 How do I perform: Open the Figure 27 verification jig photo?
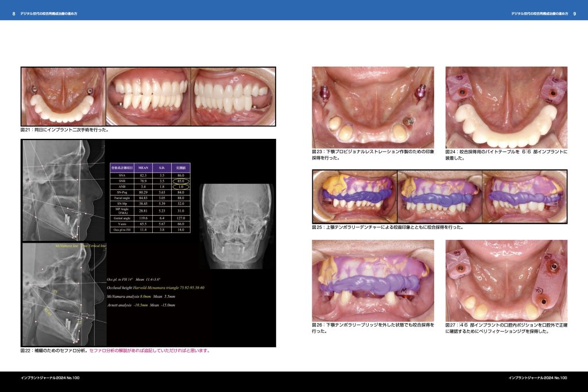pyautogui.click(x=506, y=280)
